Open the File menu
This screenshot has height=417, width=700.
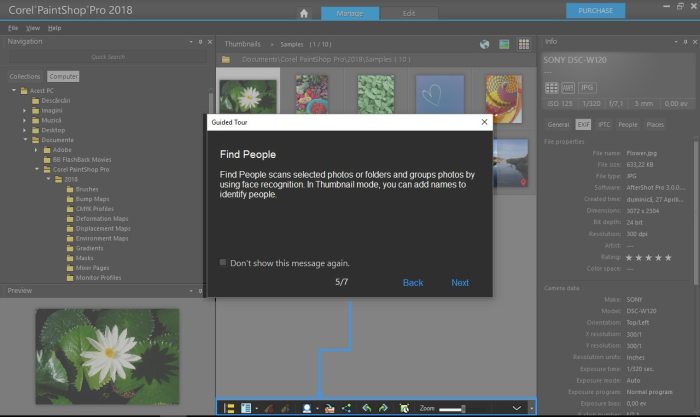pos(13,28)
